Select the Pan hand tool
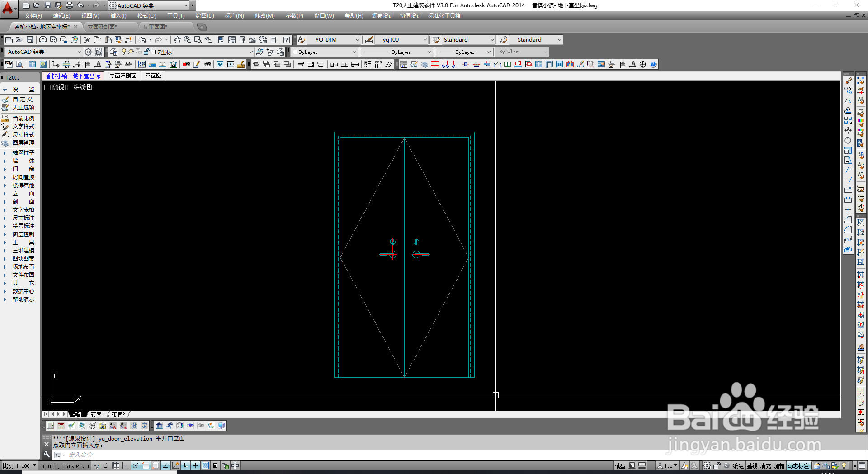868x474 pixels. 177,40
